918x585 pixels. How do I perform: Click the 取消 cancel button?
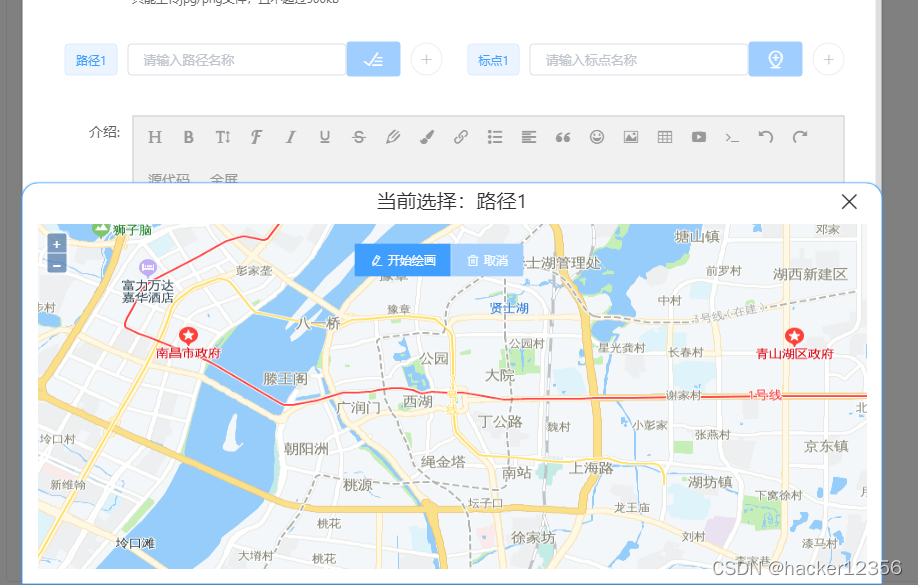pyautogui.click(x=488, y=260)
